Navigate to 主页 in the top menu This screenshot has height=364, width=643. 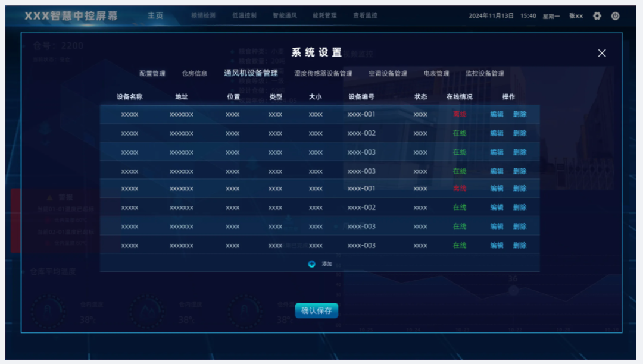click(155, 16)
